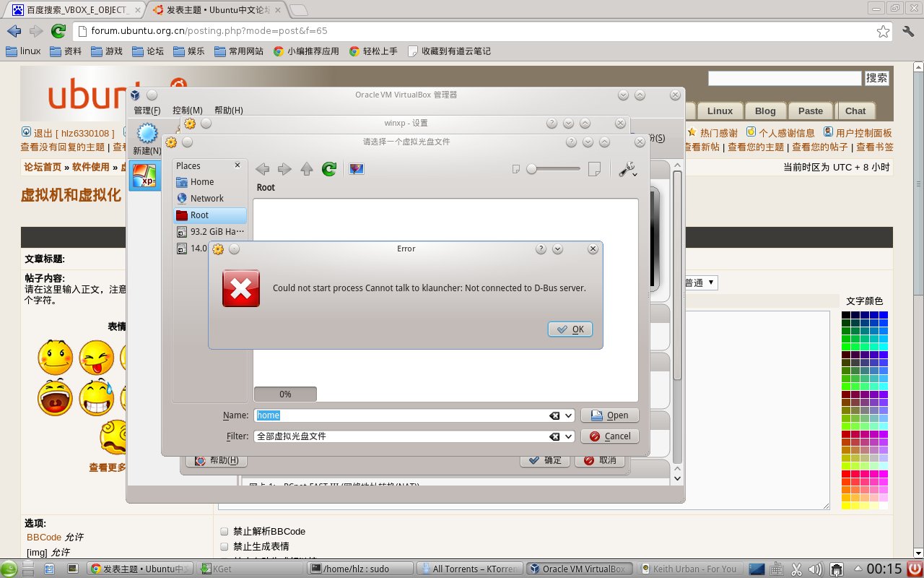Click OK in the Error dialog
Viewport: 924px width, 578px height.
[570, 329]
